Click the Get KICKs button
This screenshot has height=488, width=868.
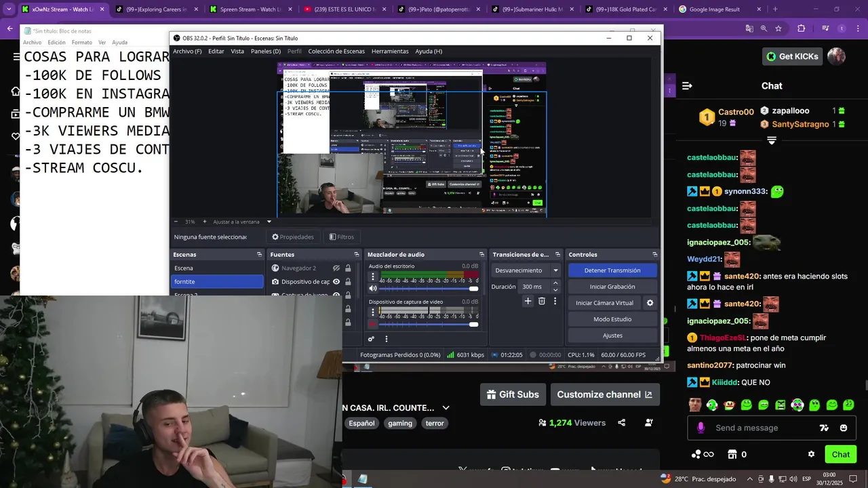pos(791,56)
